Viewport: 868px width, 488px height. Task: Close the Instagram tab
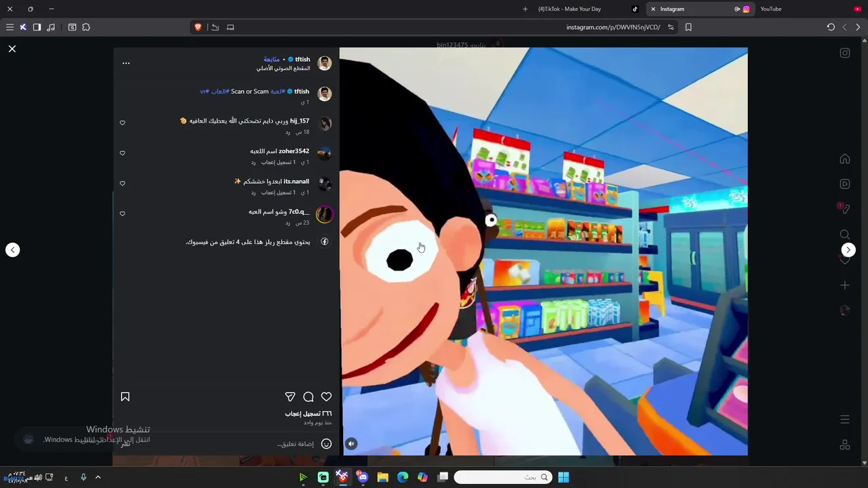[653, 9]
